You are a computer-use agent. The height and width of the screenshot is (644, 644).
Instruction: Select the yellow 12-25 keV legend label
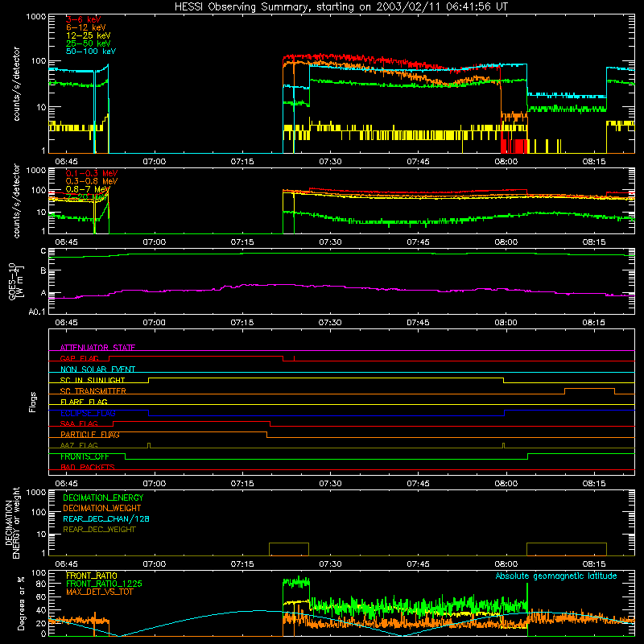coord(88,35)
